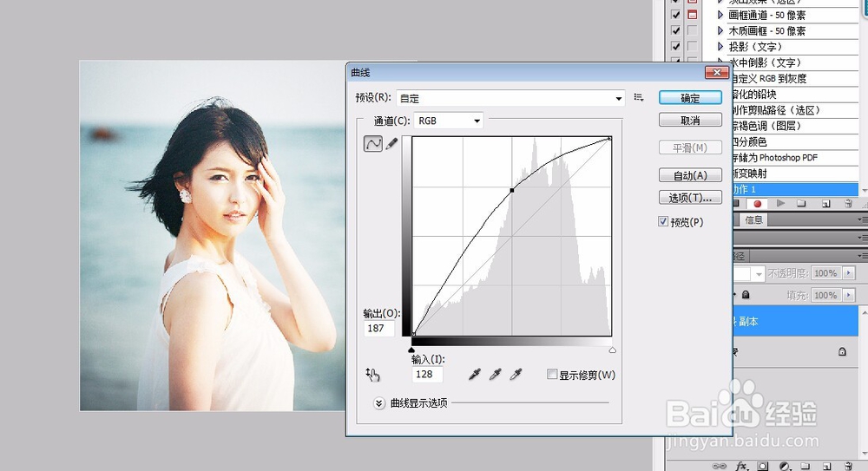Open preset options menu icon
This screenshot has height=471, width=868.
pyautogui.click(x=639, y=97)
